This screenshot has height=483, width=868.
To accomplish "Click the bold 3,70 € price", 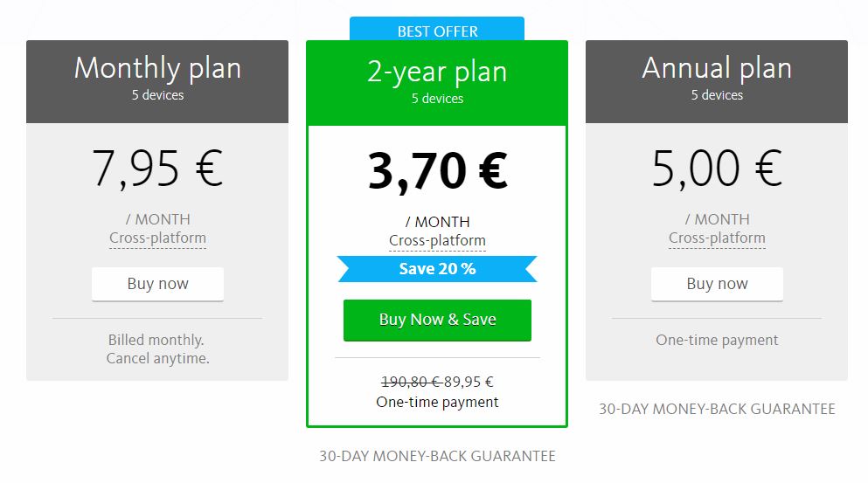I will [437, 171].
